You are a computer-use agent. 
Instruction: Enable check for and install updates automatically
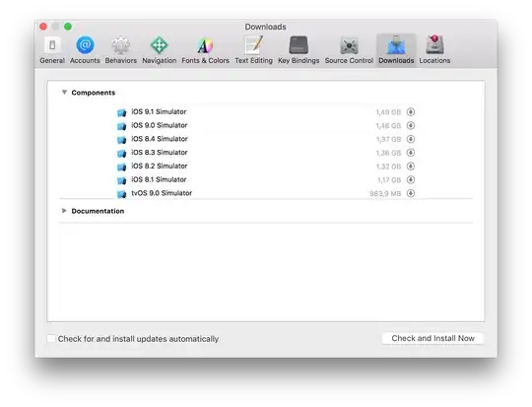click(51, 338)
